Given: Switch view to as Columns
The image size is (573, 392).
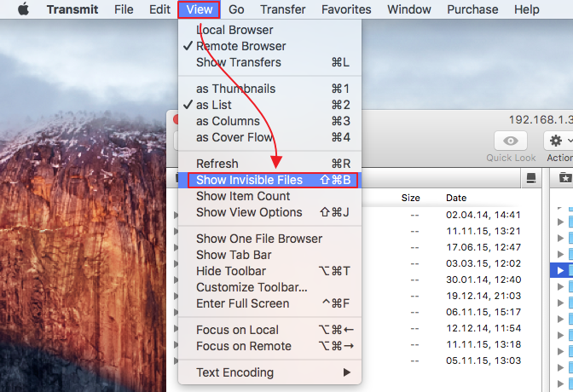Looking at the screenshot, I should coord(269,121).
